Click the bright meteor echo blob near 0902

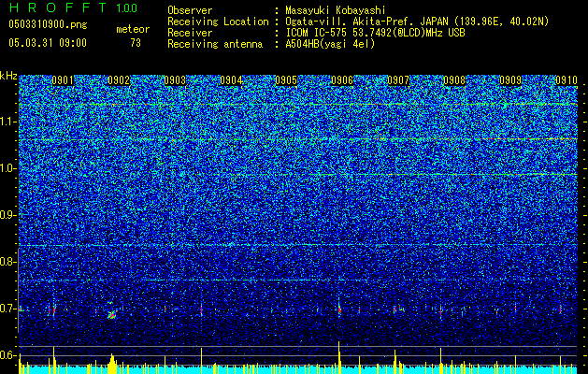(112, 314)
